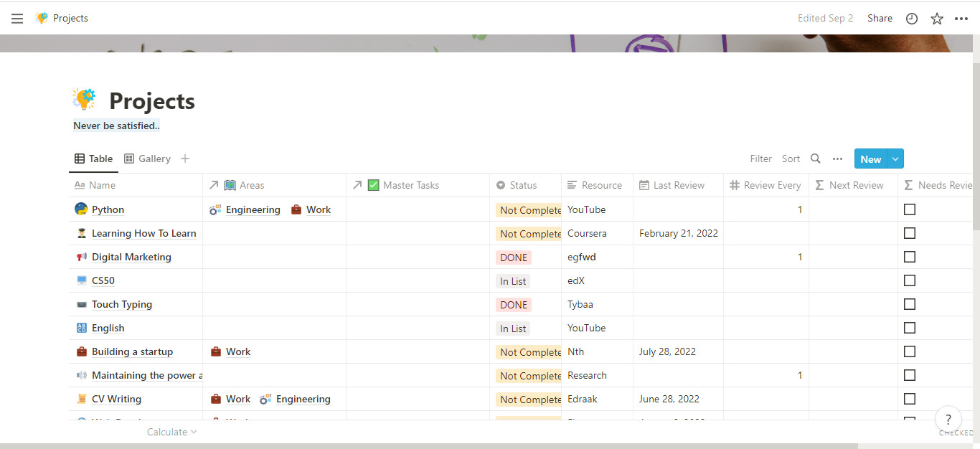Click the lightbulb page icon beside Projects title
Viewport: 980px width, 449px height.
[x=85, y=100]
